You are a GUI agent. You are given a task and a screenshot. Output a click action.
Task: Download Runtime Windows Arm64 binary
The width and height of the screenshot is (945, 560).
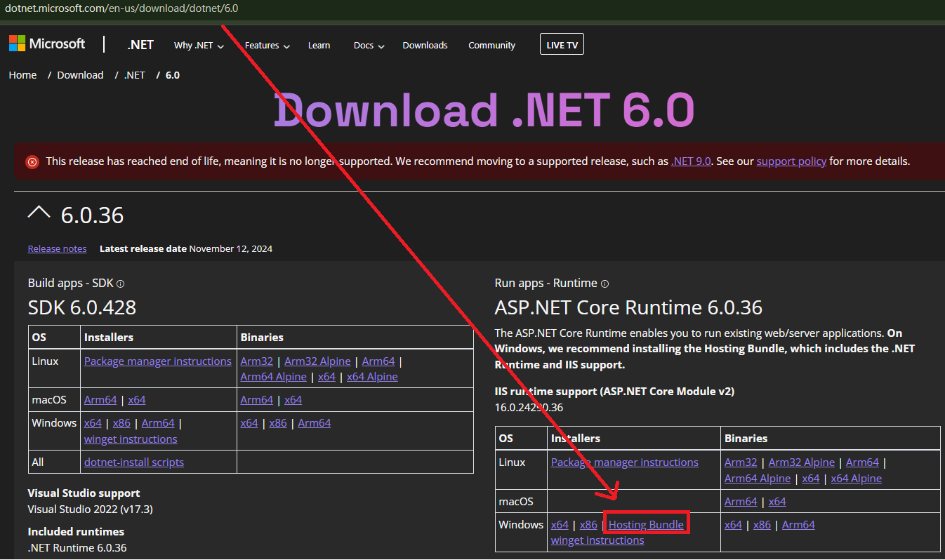(798, 525)
